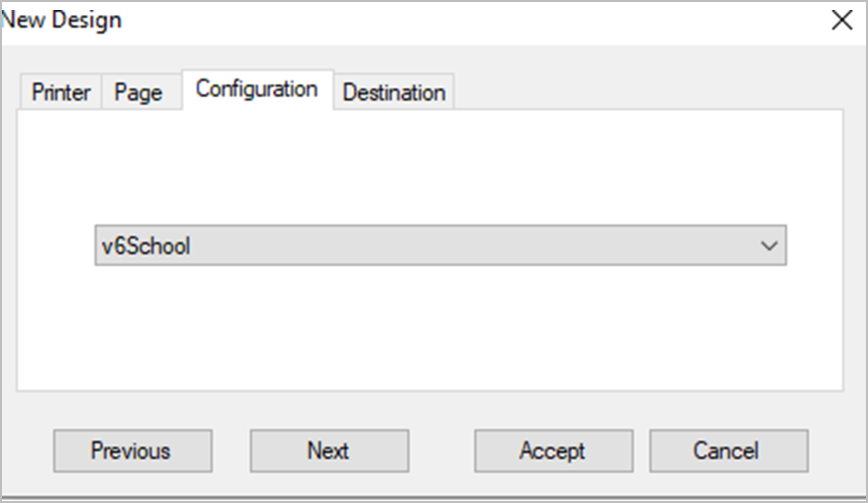Cancel the New Design dialog
868x503 pixels.
coord(727,450)
